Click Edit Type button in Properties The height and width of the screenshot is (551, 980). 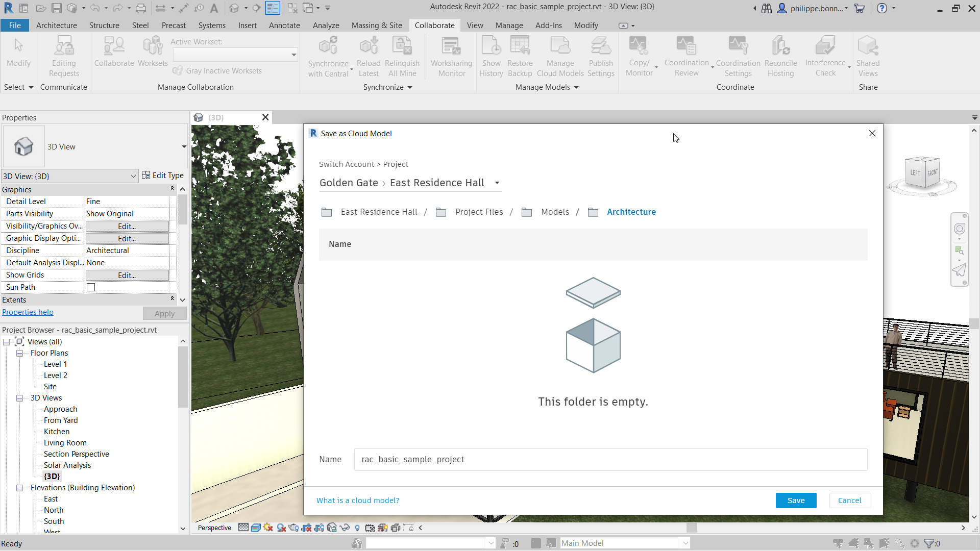[163, 176]
